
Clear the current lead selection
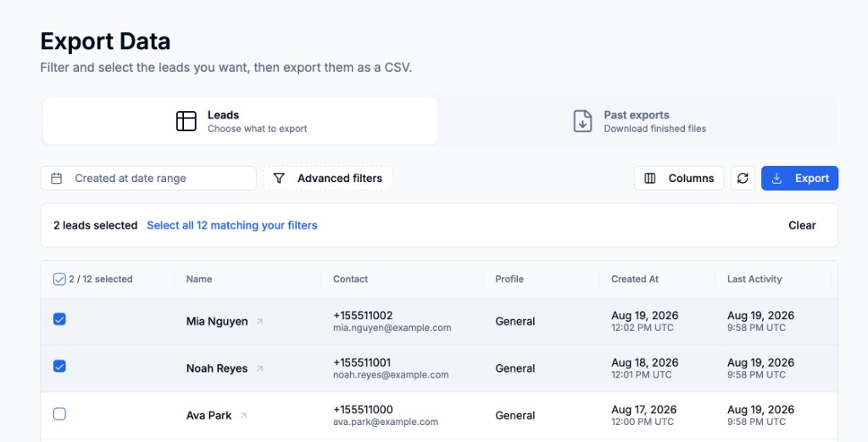pos(802,225)
